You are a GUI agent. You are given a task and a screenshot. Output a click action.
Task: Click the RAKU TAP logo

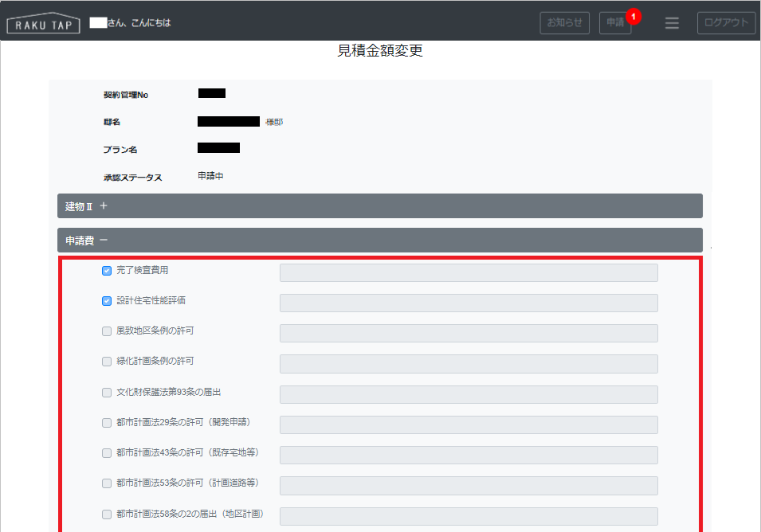click(x=43, y=23)
